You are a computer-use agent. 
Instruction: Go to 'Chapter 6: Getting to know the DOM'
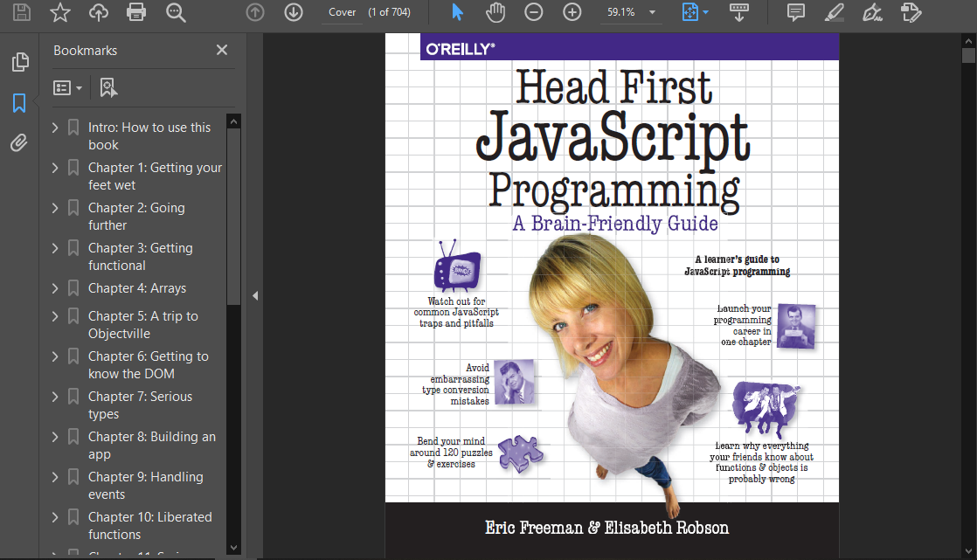click(x=149, y=365)
